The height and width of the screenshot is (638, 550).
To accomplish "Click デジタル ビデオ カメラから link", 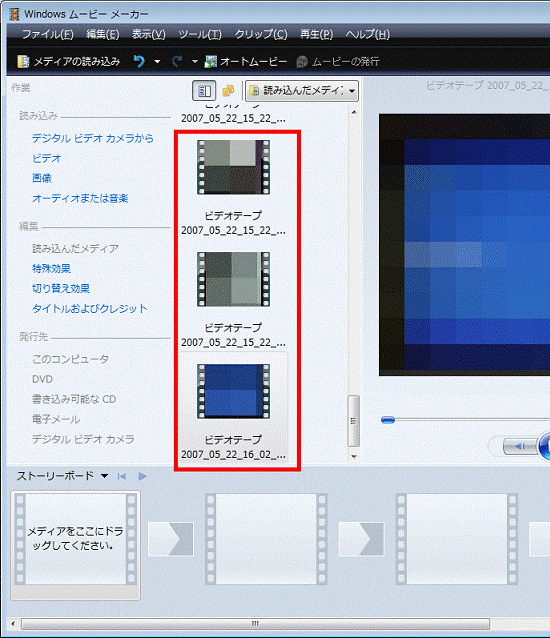I will click(x=93, y=138).
